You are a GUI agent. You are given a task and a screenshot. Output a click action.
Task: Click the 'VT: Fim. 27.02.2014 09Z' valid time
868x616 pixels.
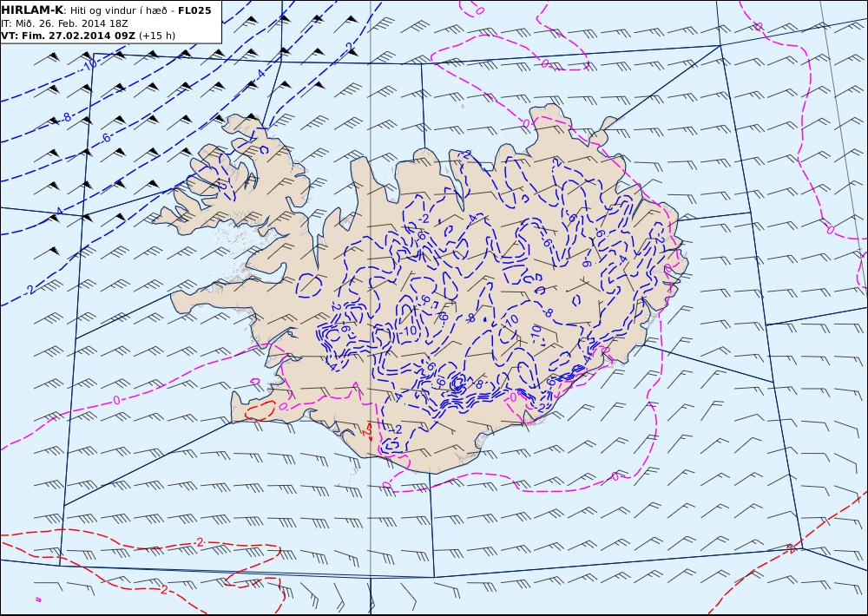pos(68,36)
